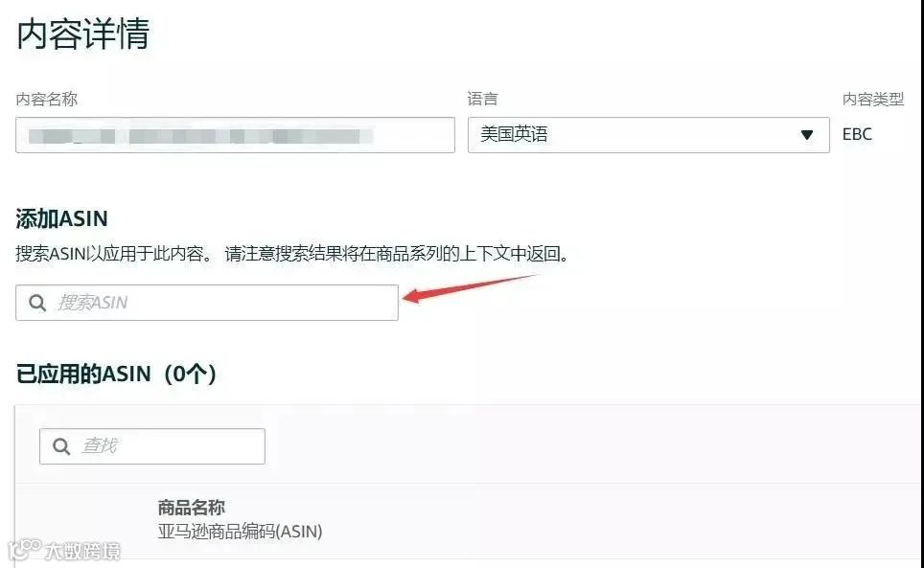Open the 语言 dropdown arrow
Viewport: 924px width, 568px height.
[x=807, y=135]
